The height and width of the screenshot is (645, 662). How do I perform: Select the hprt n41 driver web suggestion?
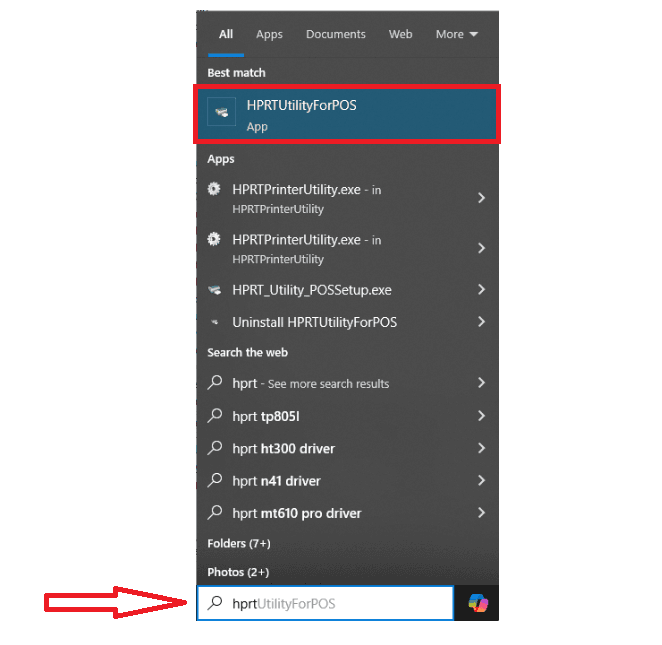(276, 481)
